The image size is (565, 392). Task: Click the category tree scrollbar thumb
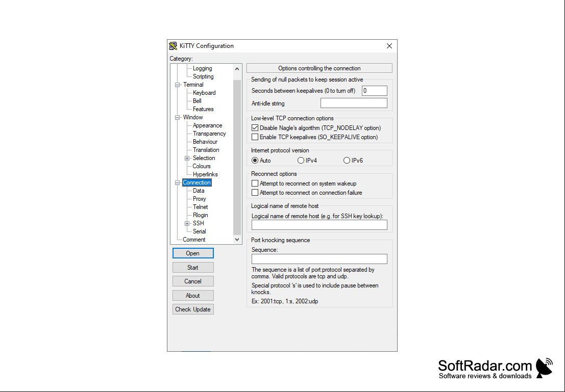(x=237, y=158)
